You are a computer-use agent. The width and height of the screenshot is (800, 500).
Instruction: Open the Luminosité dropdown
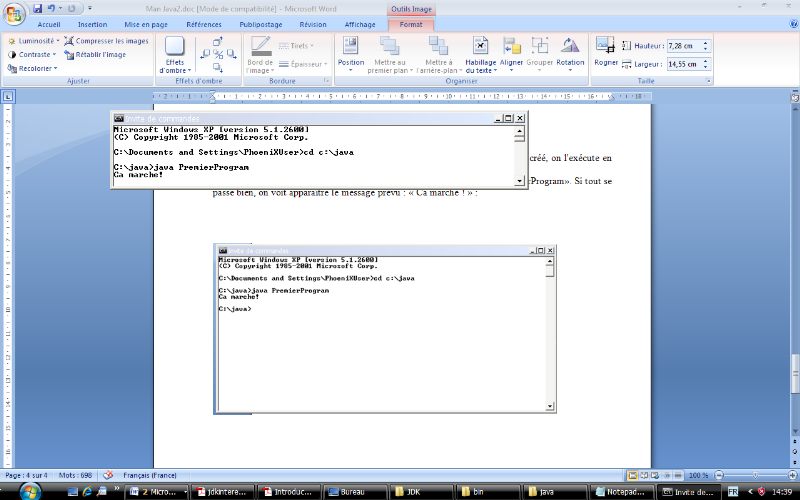pos(34,41)
